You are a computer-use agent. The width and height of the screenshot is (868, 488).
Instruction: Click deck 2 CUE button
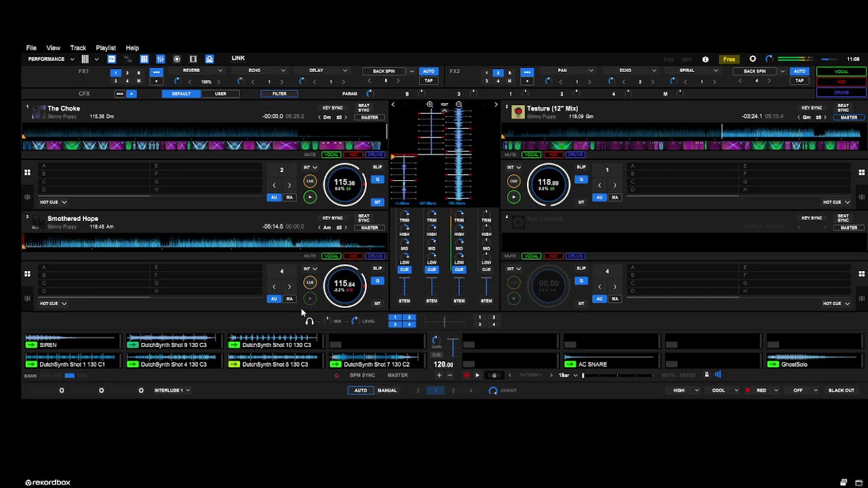tap(513, 181)
